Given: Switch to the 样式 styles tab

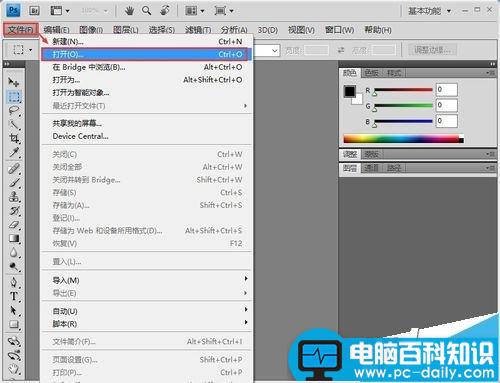Looking at the screenshot, I should (x=393, y=73).
